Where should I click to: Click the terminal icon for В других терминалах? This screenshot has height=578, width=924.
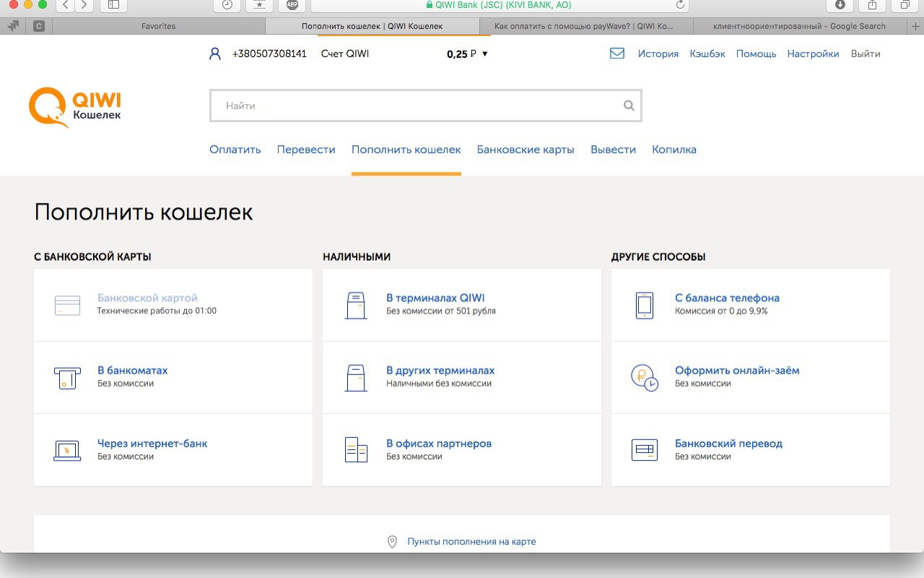tap(356, 378)
